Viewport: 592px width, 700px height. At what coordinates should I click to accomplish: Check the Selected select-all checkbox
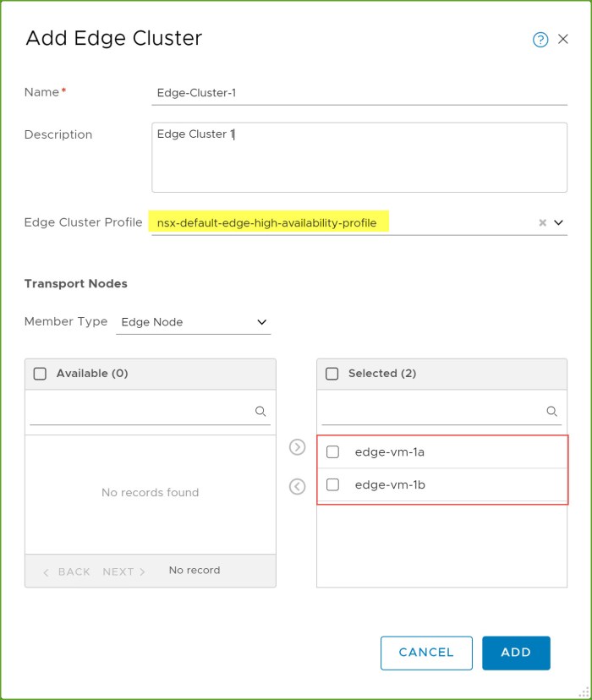tap(332, 374)
